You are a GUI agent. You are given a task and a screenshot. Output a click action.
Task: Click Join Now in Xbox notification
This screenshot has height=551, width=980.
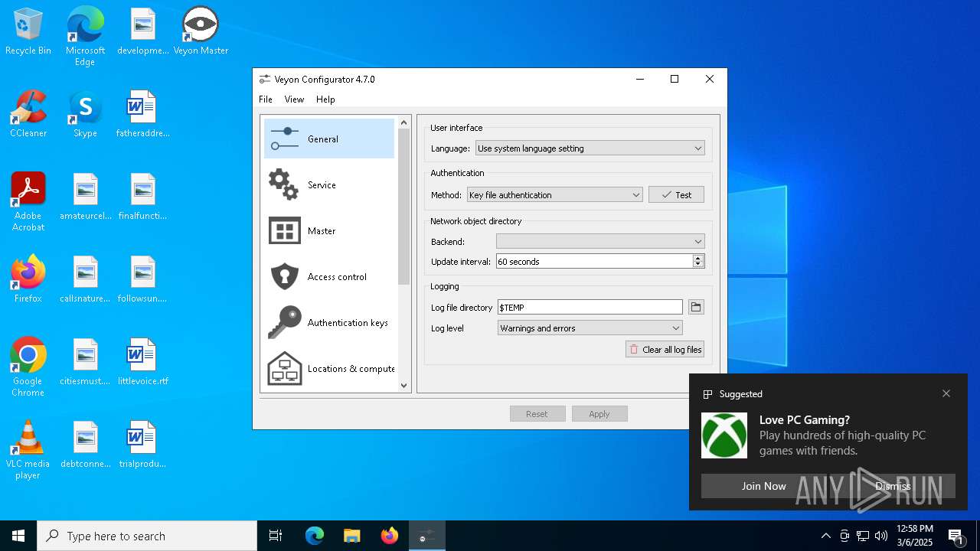[x=763, y=486]
